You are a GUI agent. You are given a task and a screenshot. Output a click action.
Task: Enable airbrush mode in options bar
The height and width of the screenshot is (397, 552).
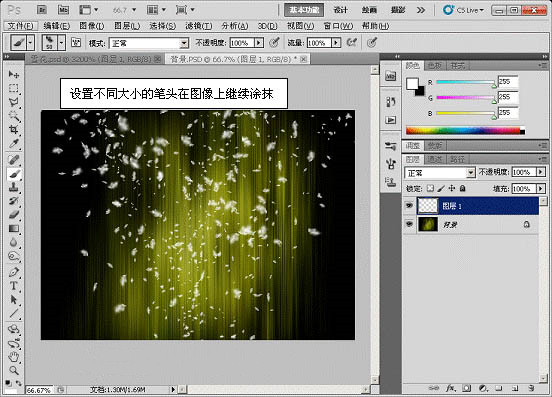tap(351, 43)
